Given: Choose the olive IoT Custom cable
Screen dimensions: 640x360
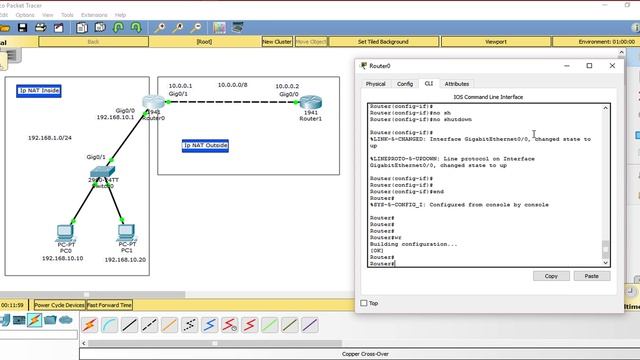Looking at the screenshot, I should click(289, 325).
